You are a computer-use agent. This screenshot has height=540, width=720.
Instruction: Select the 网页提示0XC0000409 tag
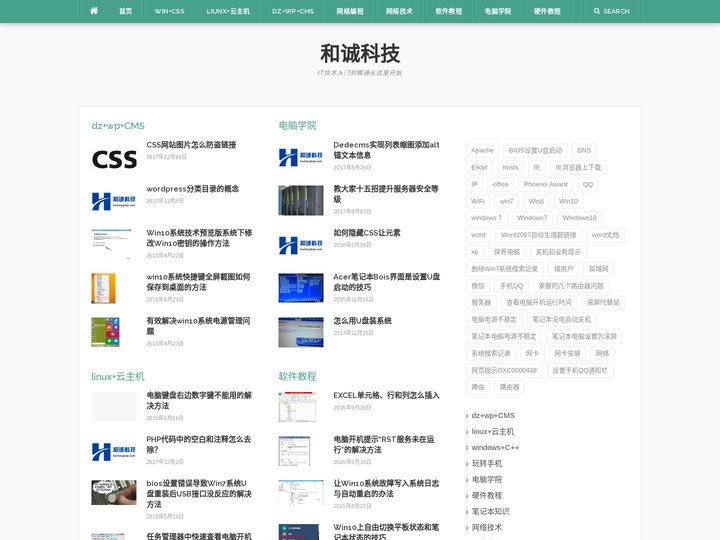point(504,370)
